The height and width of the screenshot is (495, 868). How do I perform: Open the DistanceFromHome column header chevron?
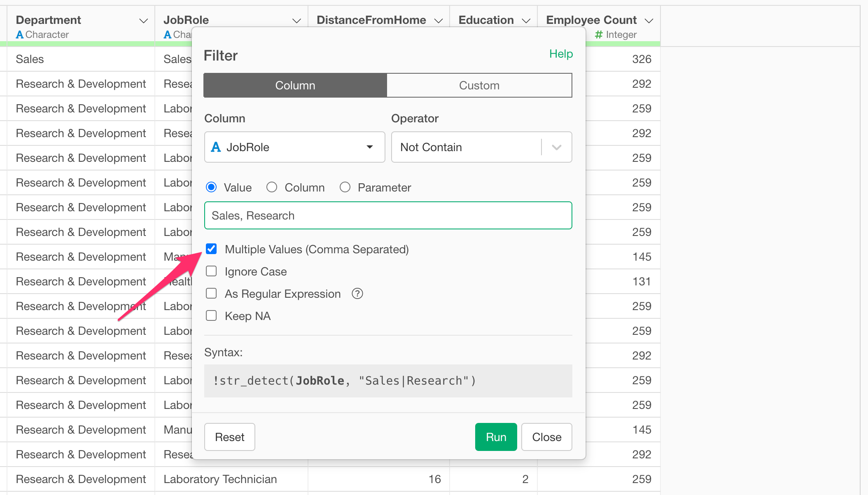point(439,21)
